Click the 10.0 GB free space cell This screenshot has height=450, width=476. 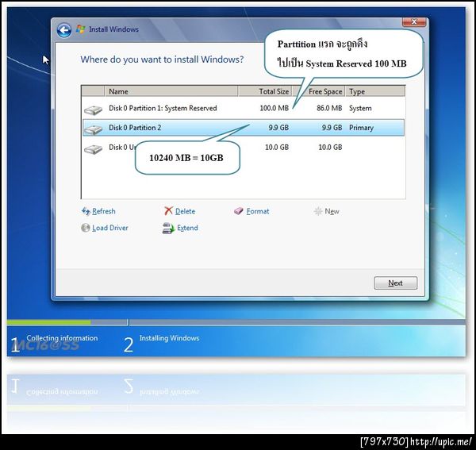pyautogui.click(x=330, y=148)
